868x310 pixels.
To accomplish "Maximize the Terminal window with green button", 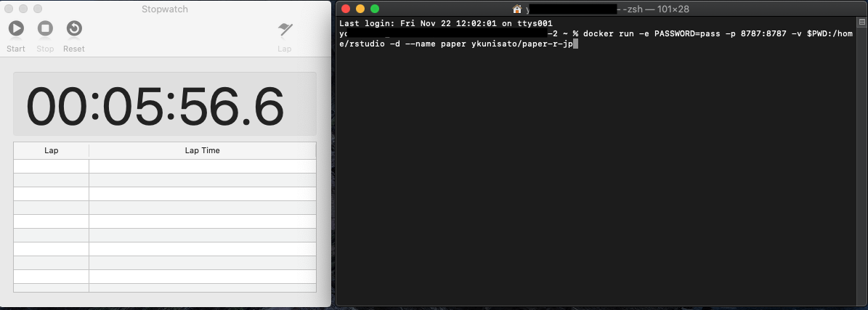I will click(x=375, y=9).
